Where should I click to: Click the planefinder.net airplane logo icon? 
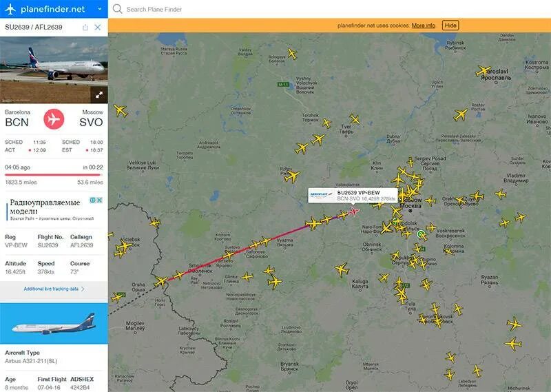(x=10, y=9)
